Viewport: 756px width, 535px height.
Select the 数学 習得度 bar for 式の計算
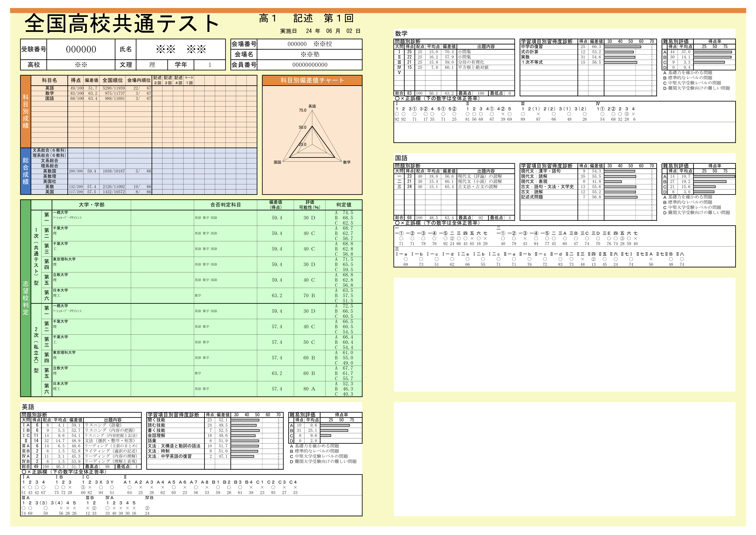click(619, 53)
